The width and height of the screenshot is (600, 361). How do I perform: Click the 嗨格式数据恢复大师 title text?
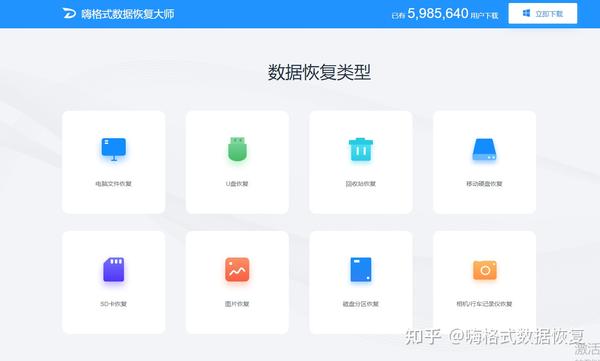128,14
